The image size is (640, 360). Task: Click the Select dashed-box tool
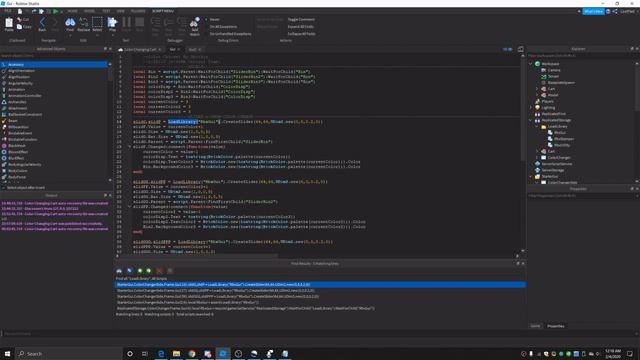pos(97,24)
